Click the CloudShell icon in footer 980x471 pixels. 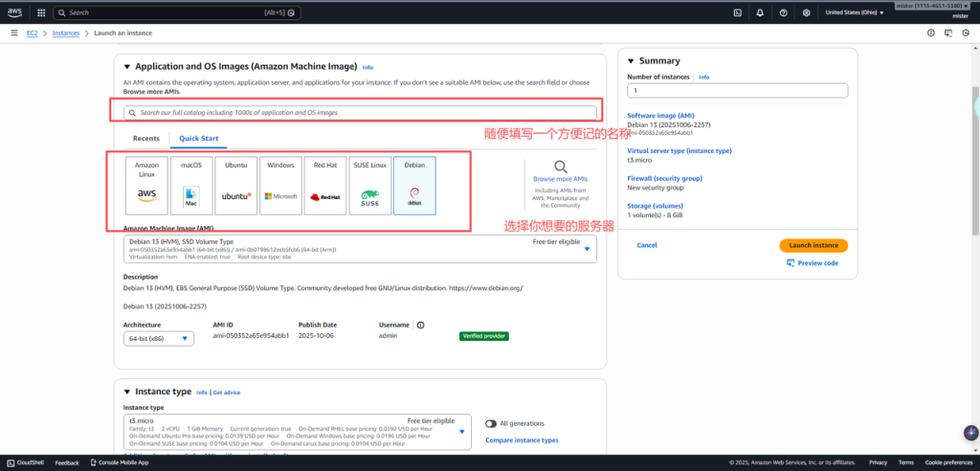click(11, 463)
